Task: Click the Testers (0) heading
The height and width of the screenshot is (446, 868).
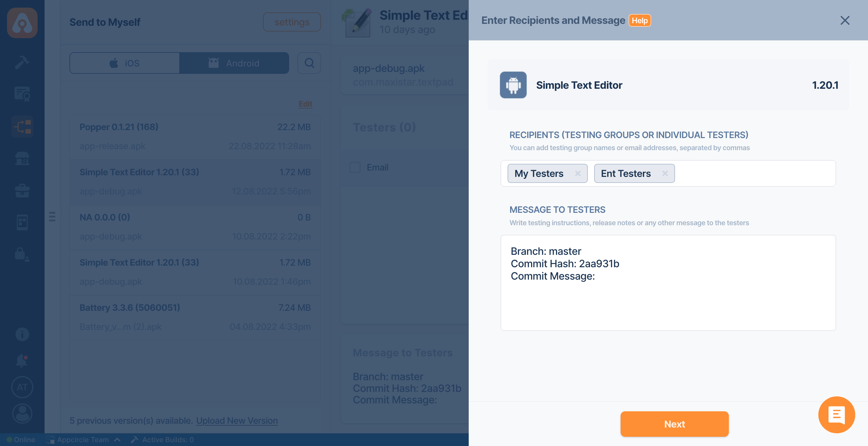Action: point(384,127)
